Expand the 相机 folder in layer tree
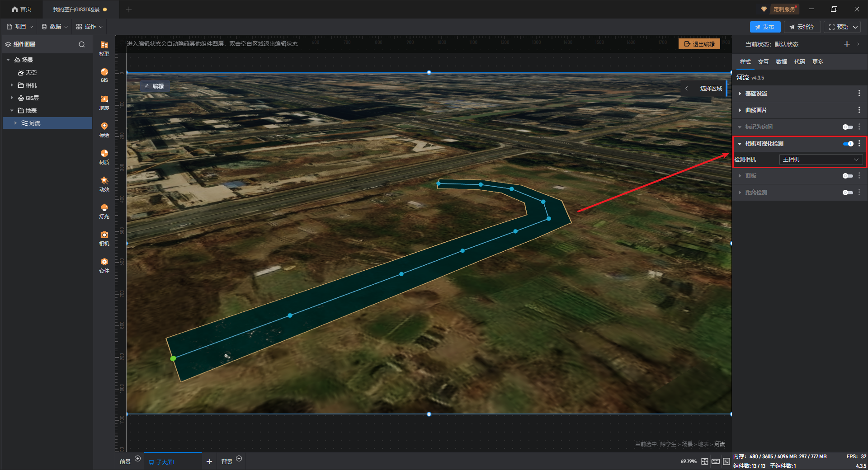The height and width of the screenshot is (470, 868). 12,85
